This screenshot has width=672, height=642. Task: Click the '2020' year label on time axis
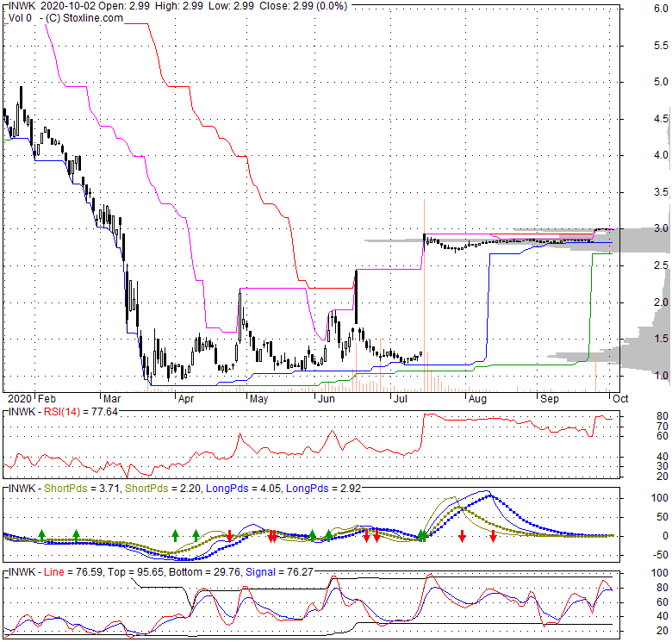20,399
